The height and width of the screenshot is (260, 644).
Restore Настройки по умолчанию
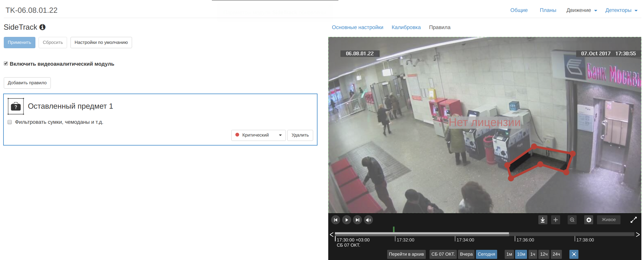click(x=101, y=42)
